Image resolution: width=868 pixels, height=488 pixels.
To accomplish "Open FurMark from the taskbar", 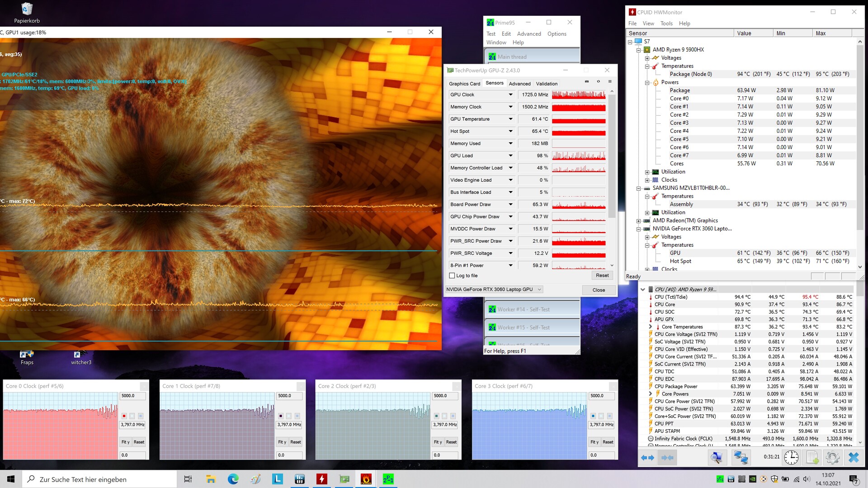I will tap(366, 479).
